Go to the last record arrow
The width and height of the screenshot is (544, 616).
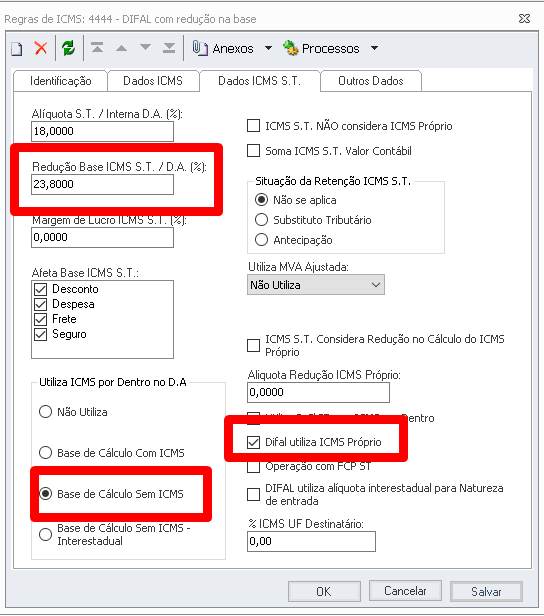(x=169, y=48)
